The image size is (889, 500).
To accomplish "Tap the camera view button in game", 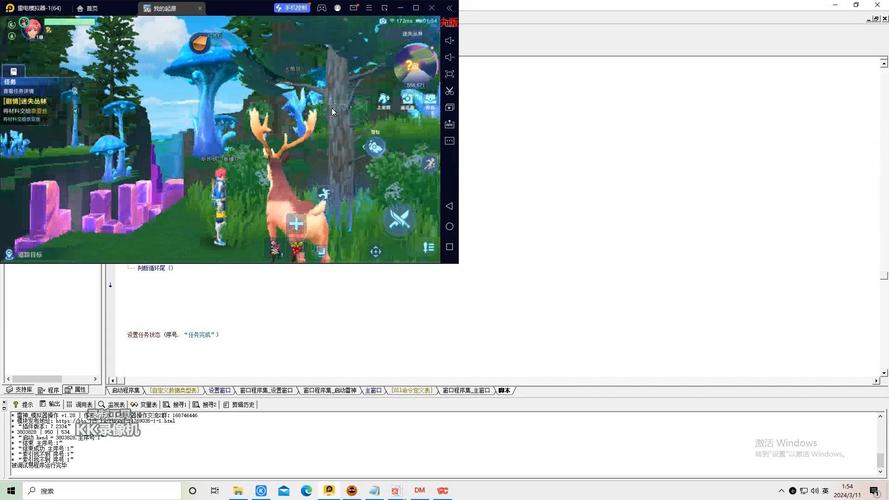I will 374,147.
